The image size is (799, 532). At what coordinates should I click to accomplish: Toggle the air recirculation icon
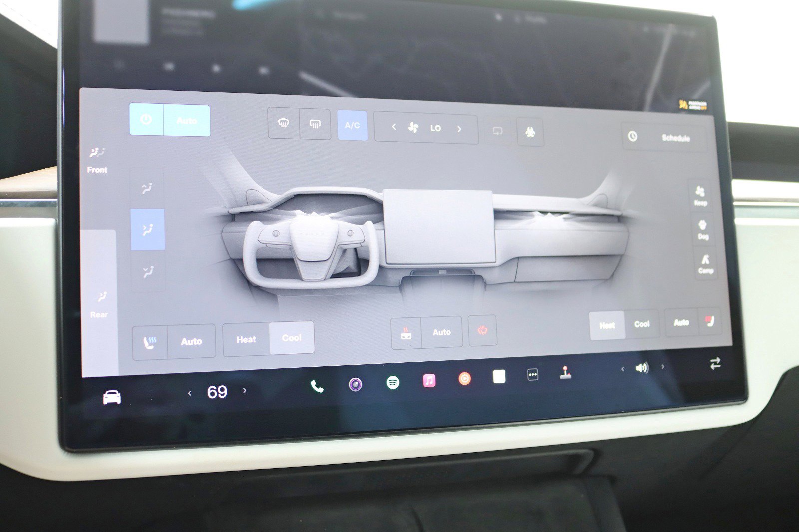point(497,131)
